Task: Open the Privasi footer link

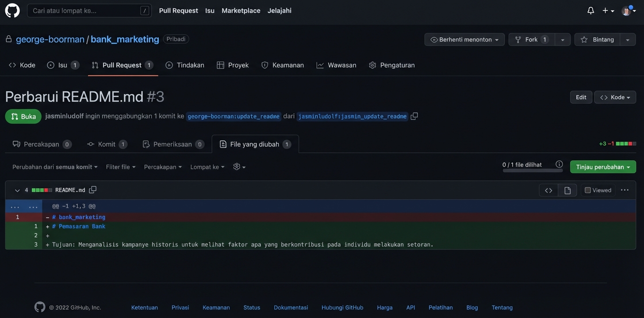Action: 180,307
